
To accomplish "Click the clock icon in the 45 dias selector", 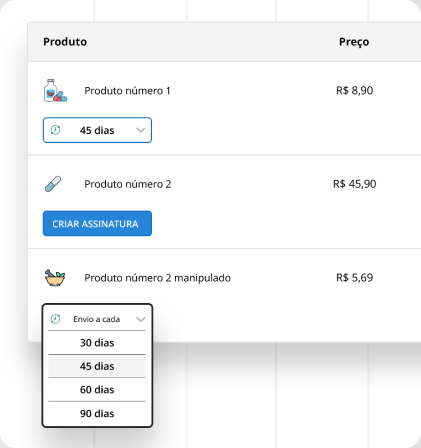I will [x=55, y=130].
